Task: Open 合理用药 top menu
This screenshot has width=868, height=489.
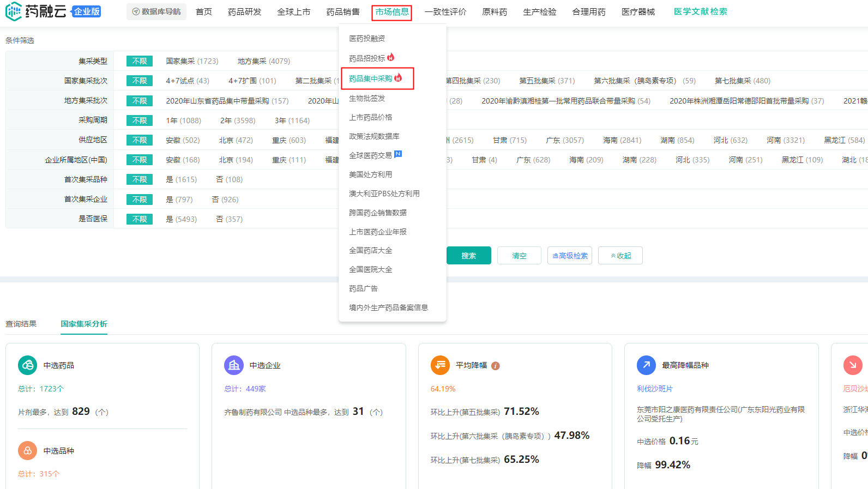Action: [x=589, y=12]
